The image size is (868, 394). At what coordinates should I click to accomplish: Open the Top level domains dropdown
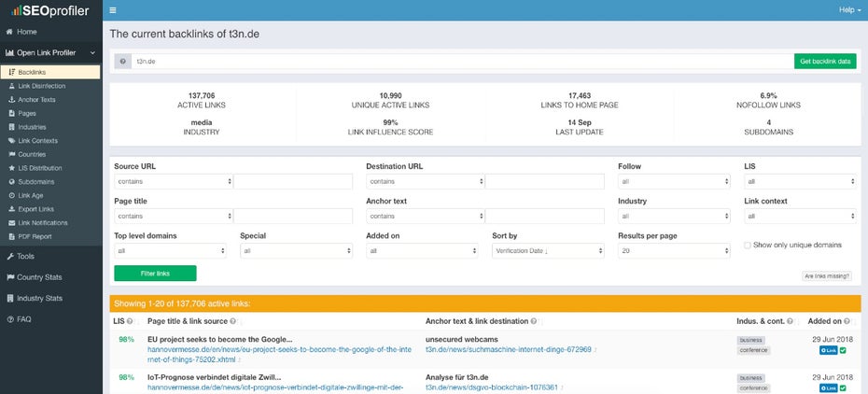coord(170,250)
